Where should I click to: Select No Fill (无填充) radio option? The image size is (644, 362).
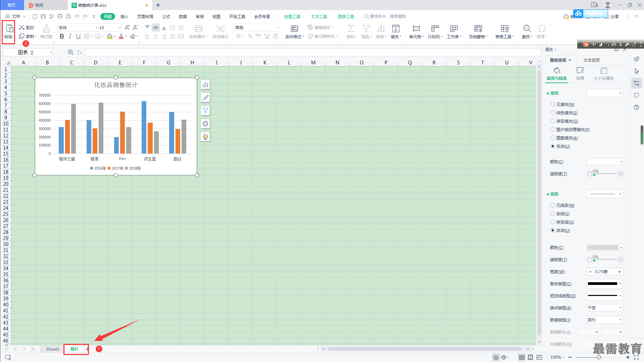tap(552, 105)
